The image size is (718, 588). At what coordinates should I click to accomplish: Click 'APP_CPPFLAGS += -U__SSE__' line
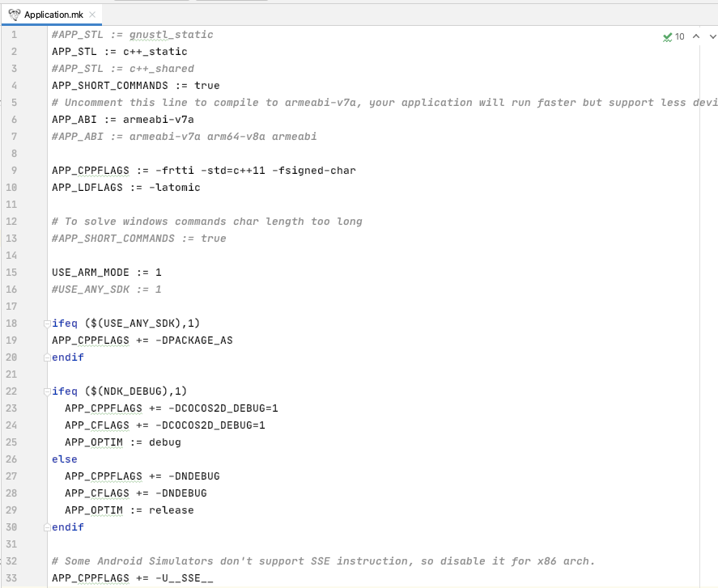(x=132, y=578)
